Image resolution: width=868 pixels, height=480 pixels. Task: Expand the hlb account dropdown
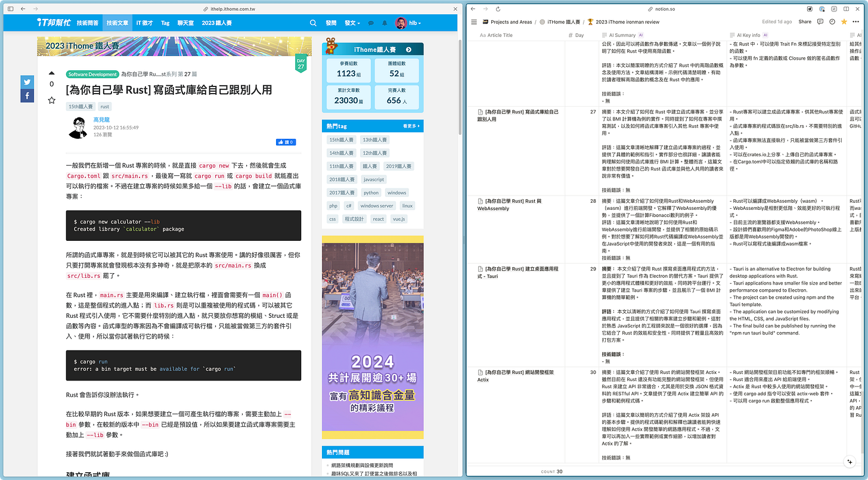coord(416,23)
